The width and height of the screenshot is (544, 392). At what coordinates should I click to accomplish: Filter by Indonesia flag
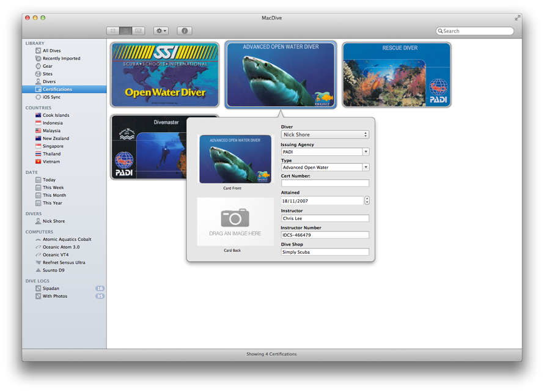coord(38,123)
